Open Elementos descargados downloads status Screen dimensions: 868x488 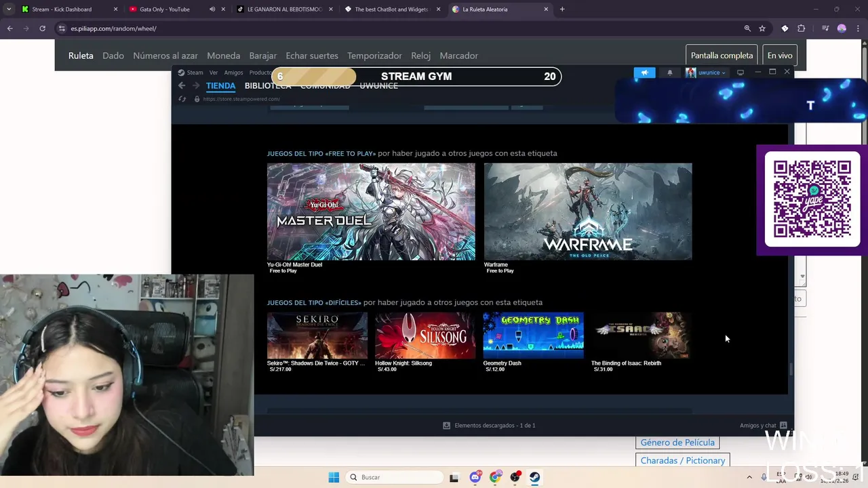click(x=489, y=426)
